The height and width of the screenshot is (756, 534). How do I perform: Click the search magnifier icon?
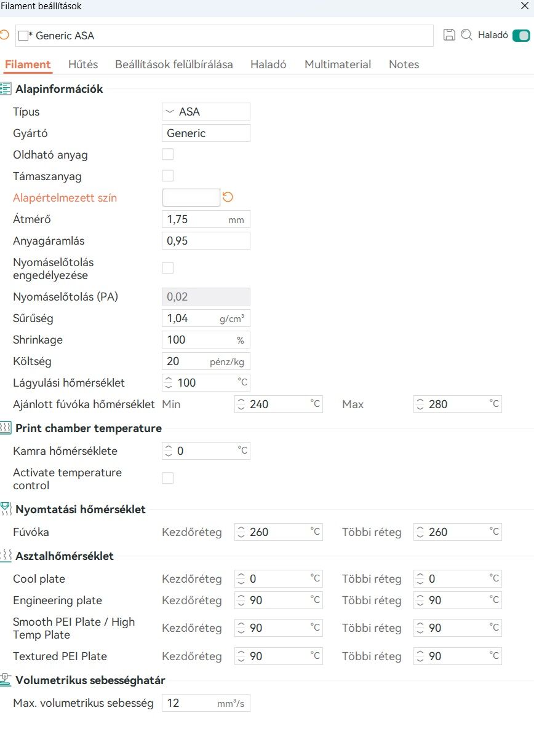click(466, 35)
